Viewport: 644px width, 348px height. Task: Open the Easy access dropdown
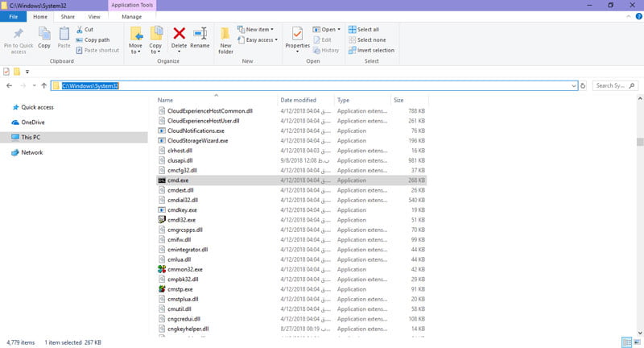pyautogui.click(x=261, y=39)
